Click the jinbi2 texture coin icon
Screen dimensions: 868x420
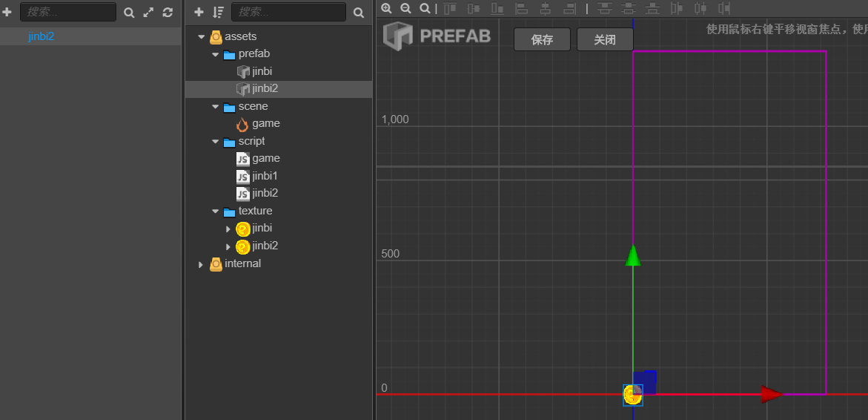point(243,246)
